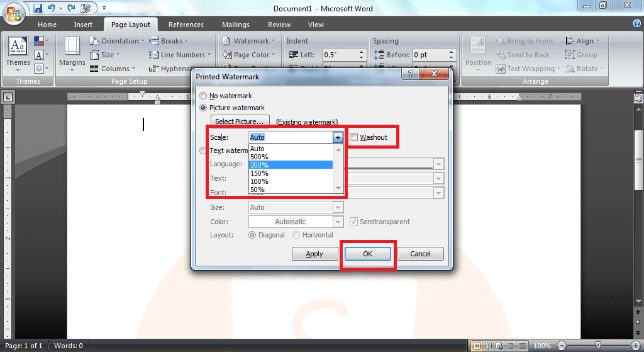Open the Home tab
The height and width of the screenshot is (352, 644).
[47, 25]
